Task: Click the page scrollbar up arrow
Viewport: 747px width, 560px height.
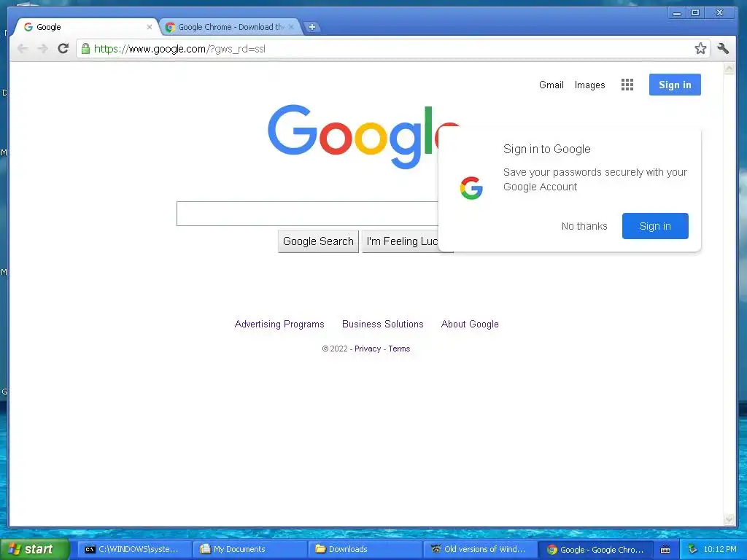Action: (729, 69)
